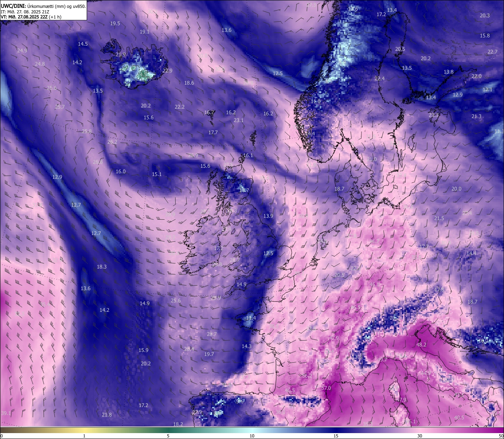Click the value 22.9 over eastern Iceland
This screenshot has width=504, height=439.
click(167, 71)
